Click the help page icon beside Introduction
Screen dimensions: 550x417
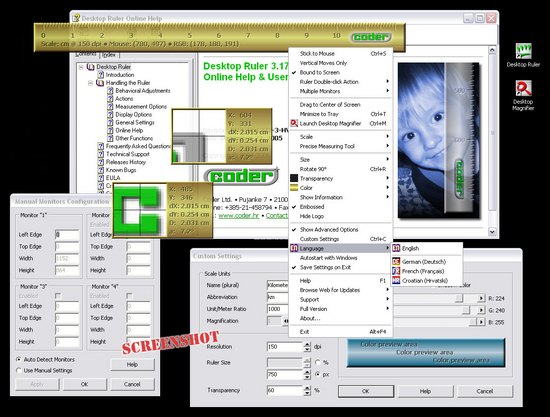pos(101,75)
